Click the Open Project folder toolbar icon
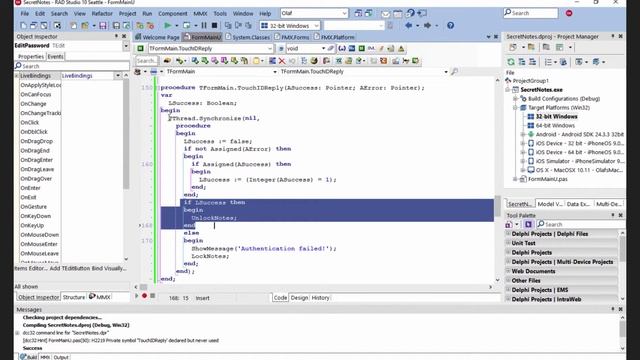 click(x=84, y=26)
